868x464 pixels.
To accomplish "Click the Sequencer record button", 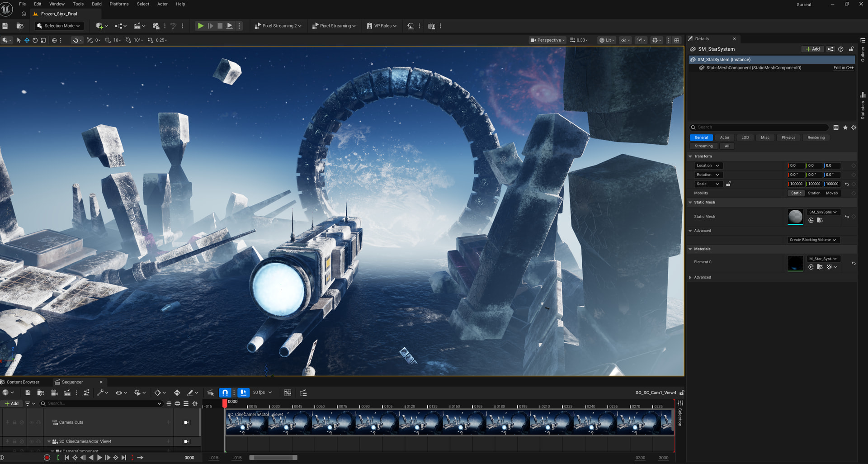I will [x=47, y=458].
